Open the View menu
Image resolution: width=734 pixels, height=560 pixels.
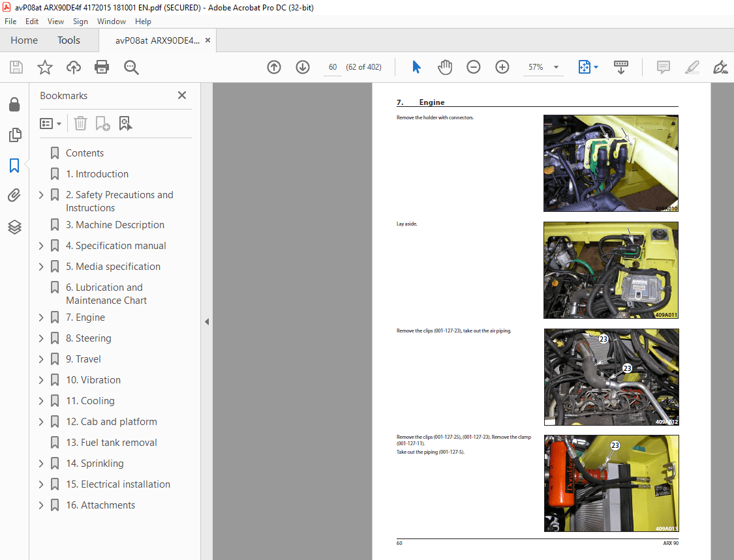[55, 21]
